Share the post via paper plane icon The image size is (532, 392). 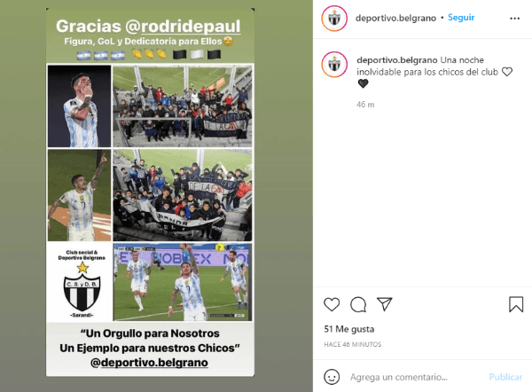(385, 304)
